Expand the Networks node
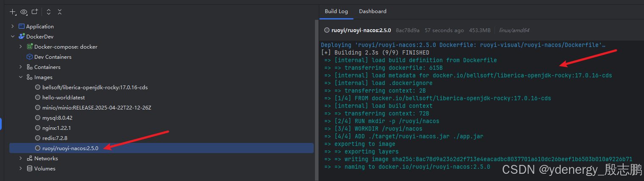This screenshot has width=644, height=181. coord(21,158)
